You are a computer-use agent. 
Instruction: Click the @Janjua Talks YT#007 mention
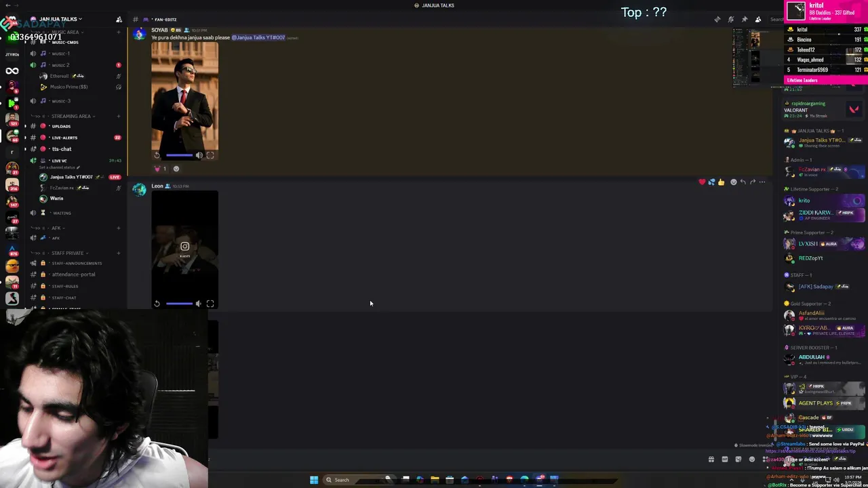(258, 37)
